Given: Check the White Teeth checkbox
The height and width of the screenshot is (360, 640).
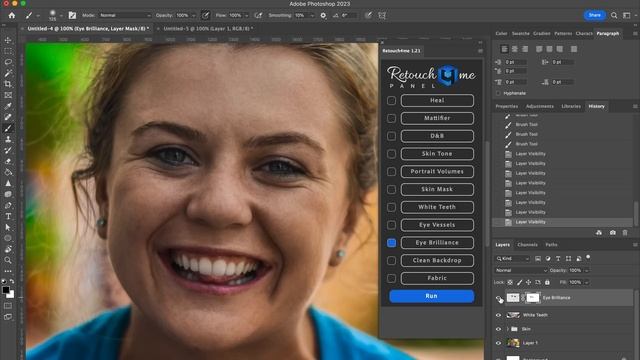Looking at the screenshot, I should click(391, 207).
